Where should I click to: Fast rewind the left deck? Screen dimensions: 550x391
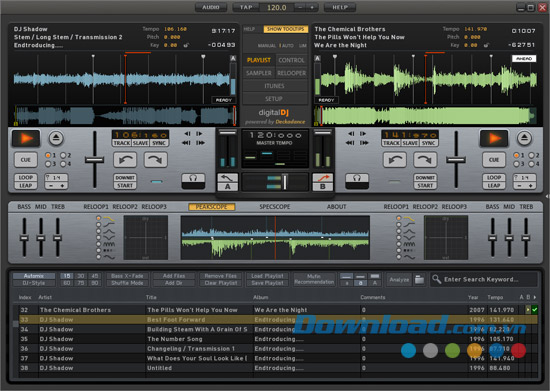click(186, 143)
